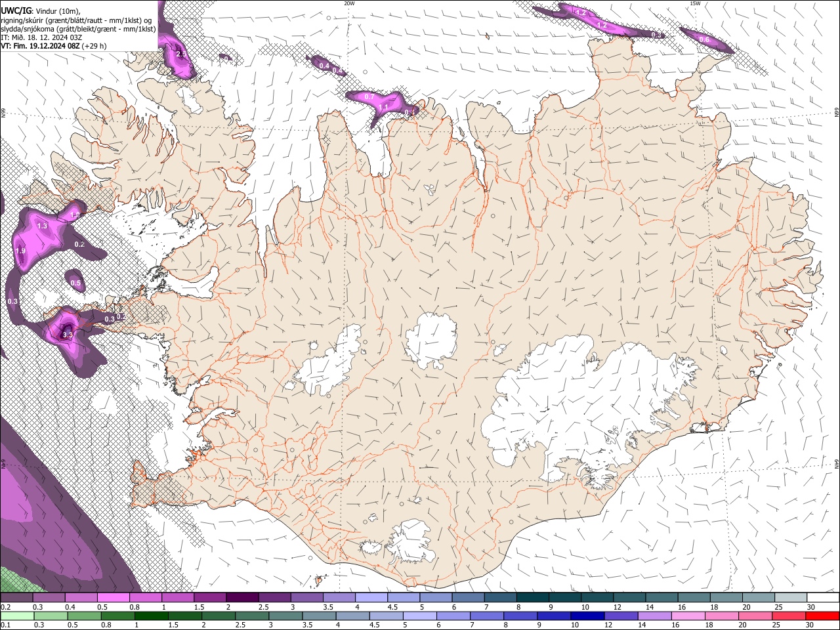The height and width of the screenshot is (630, 840).
Task: Pick the navy 10 swatch in bottom scale
Action: [x=587, y=616]
